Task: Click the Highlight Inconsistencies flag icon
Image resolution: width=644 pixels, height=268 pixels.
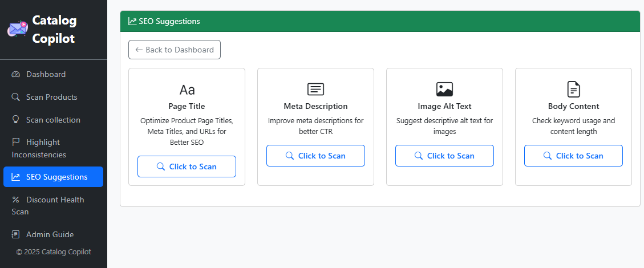Action: (16, 142)
